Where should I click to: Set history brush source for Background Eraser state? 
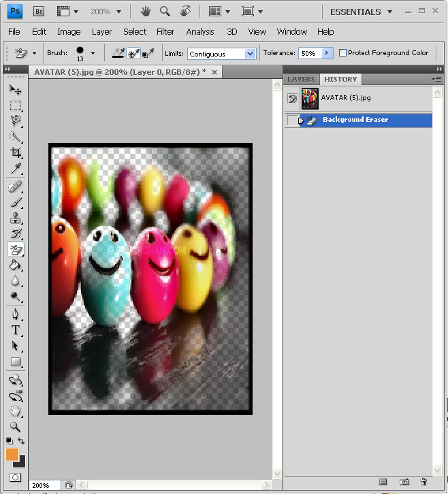(292, 120)
